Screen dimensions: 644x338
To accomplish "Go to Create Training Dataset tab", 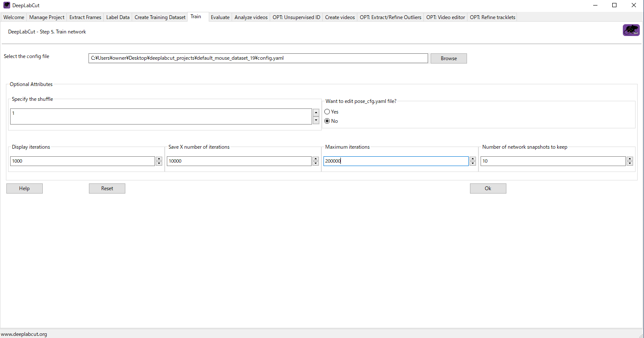I will coord(160,17).
